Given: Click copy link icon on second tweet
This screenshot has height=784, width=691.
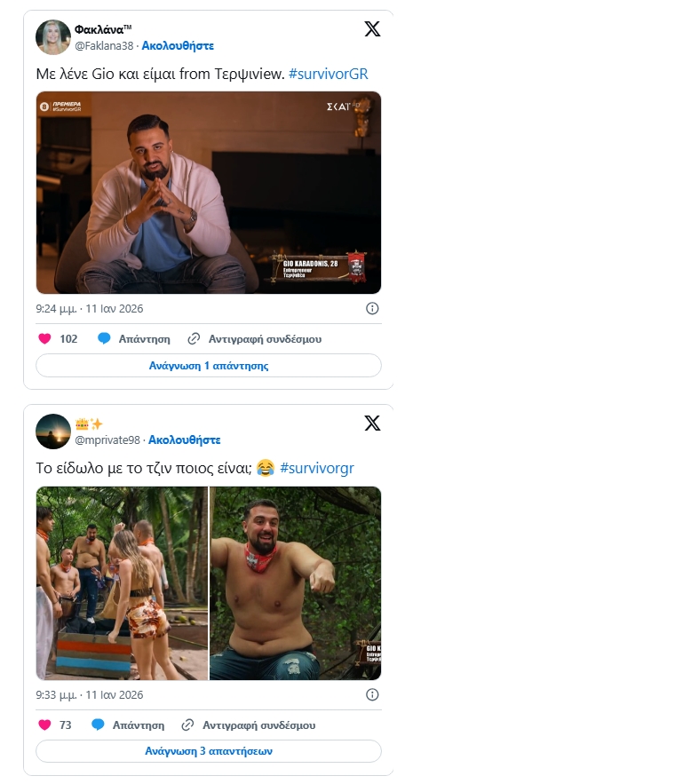Looking at the screenshot, I should tap(187, 725).
